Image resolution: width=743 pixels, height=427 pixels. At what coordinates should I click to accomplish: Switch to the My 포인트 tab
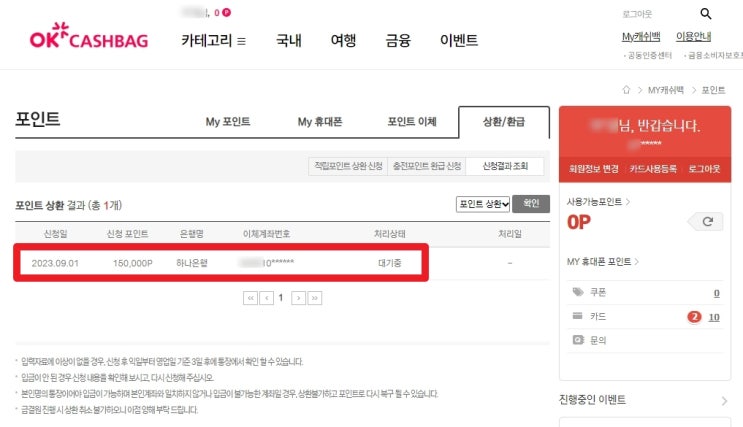point(227,122)
